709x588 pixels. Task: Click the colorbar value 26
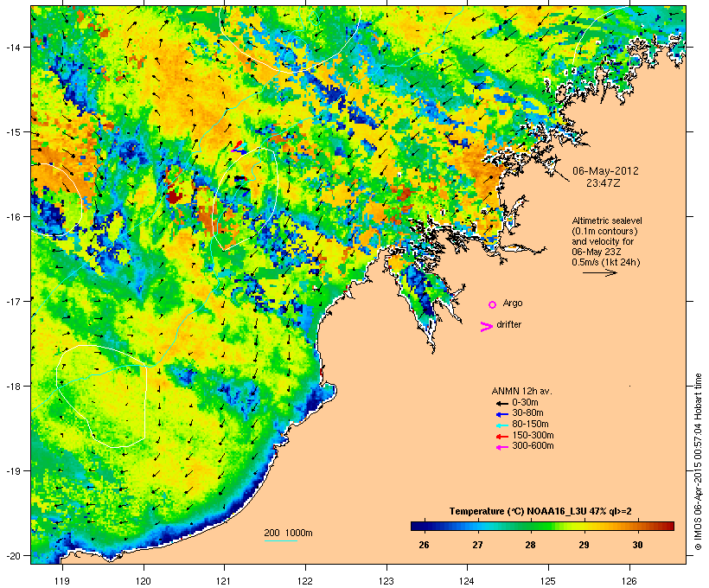point(424,545)
